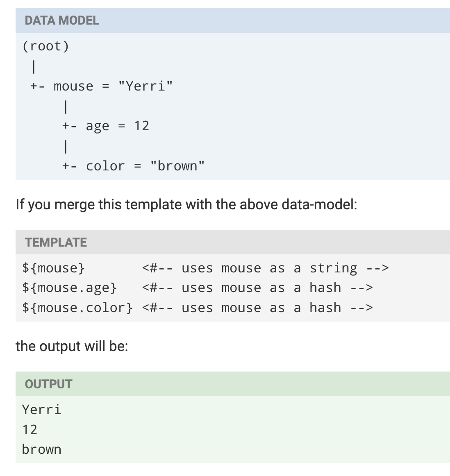This screenshot has height=476, width=450.
Task: Click the hash comment beside ${mouse.color}
Action: pos(257,308)
